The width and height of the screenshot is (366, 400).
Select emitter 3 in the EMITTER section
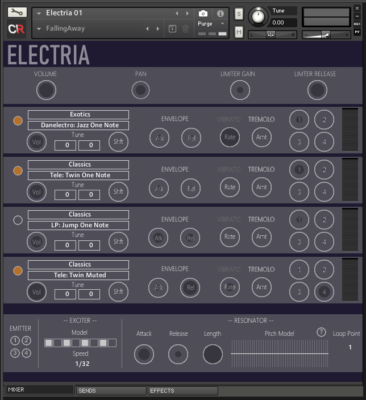15,352
